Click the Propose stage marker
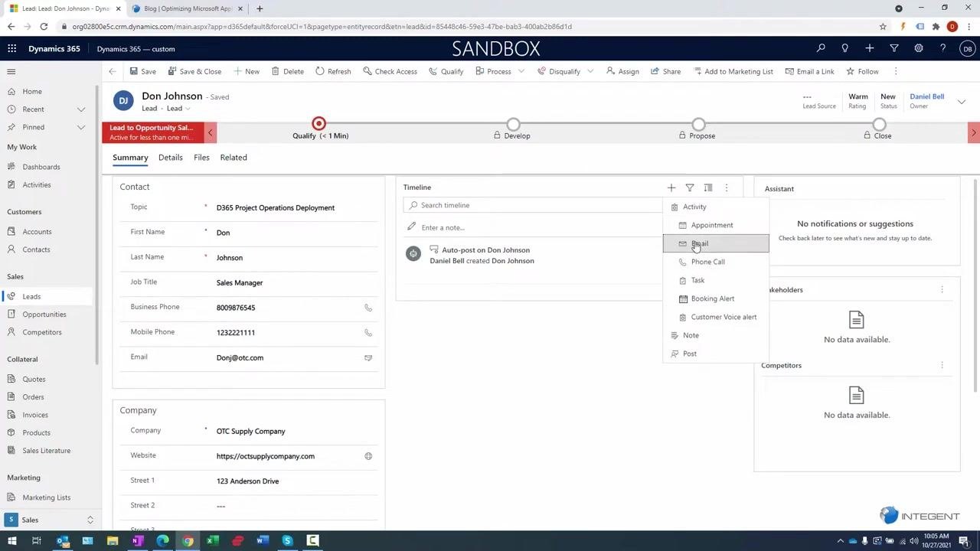The height and width of the screenshot is (551, 980). pyautogui.click(x=698, y=124)
